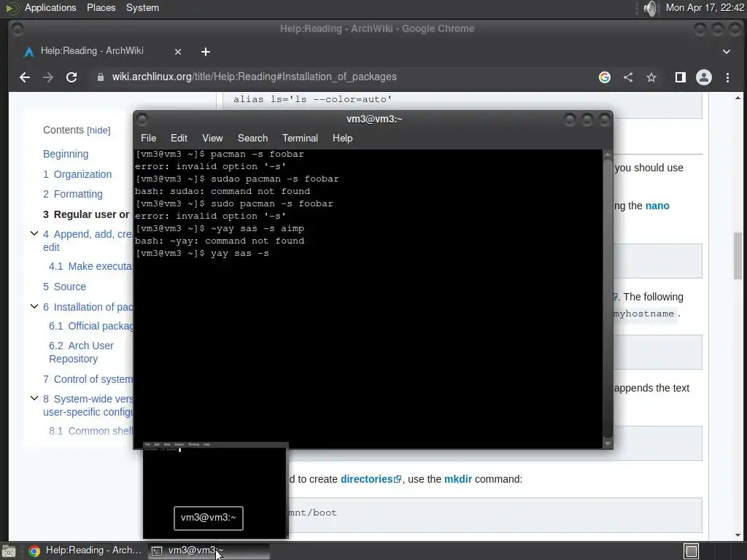Click the terminal preview thumbnail
The image size is (747, 560).
pyautogui.click(x=215, y=490)
